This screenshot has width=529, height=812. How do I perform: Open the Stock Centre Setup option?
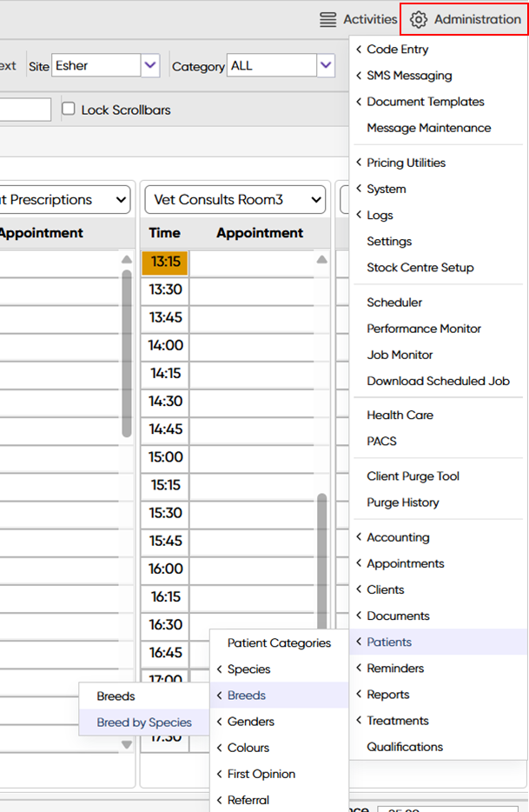click(x=420, y=268)
